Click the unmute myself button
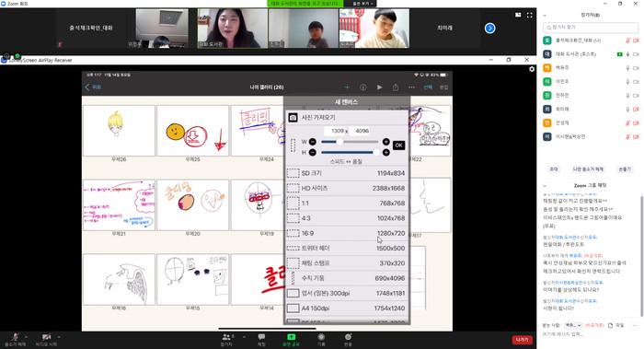 pyautogui.click(x=588, y=169)
